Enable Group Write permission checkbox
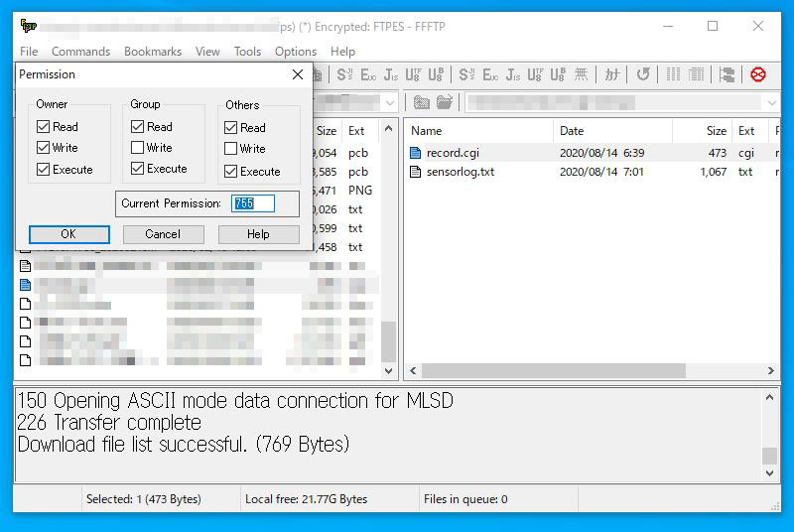 point(137,148)
